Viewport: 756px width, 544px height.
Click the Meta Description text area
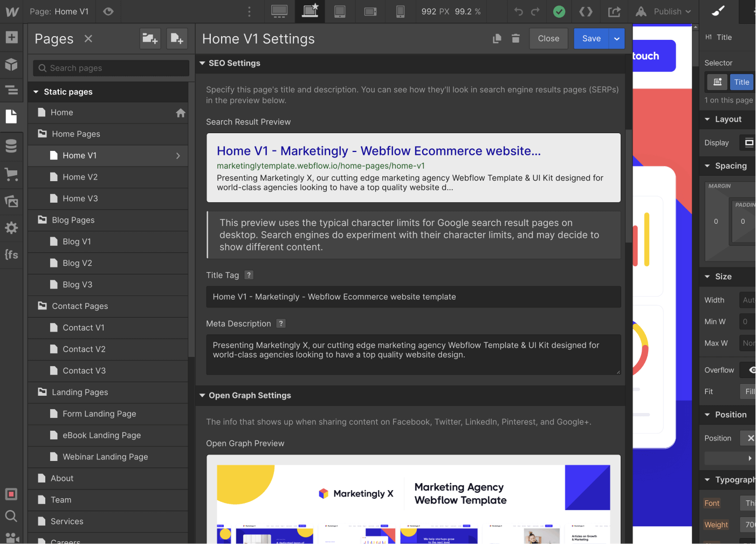(414, 355)
